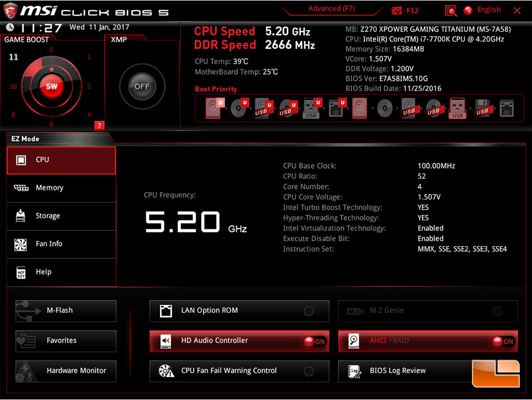
Task: Enable CPU Fan Fail Warning Control switch
Action: pos(309,371)
